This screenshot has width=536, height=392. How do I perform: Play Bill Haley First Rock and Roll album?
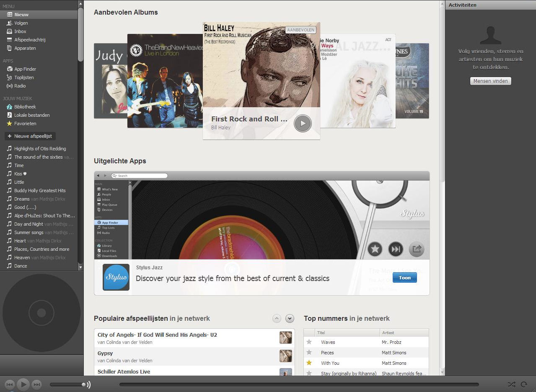[x=303, y=124]
